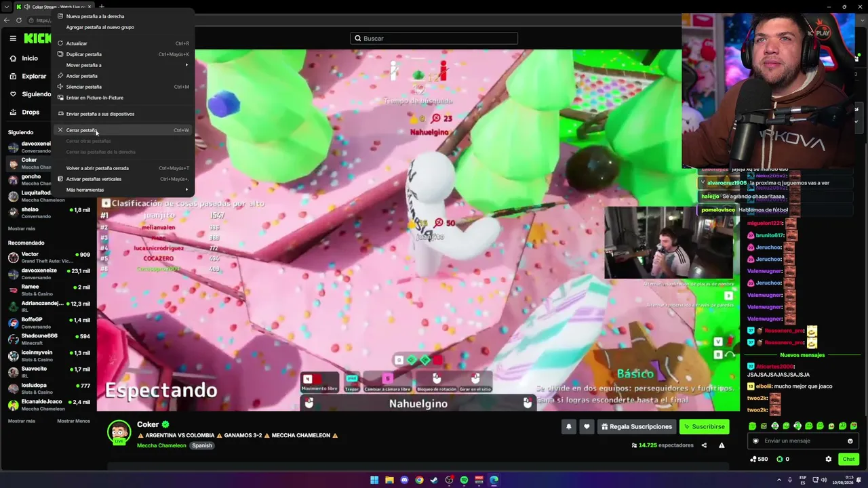Open Siguiendo in the sidebar
The width and height of the screenshot is (868, 488).
[31, 94]
